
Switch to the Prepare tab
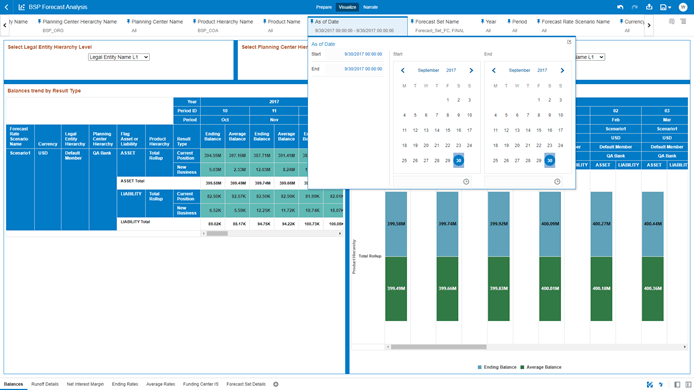pyautogui.click(x=324, y=7)
